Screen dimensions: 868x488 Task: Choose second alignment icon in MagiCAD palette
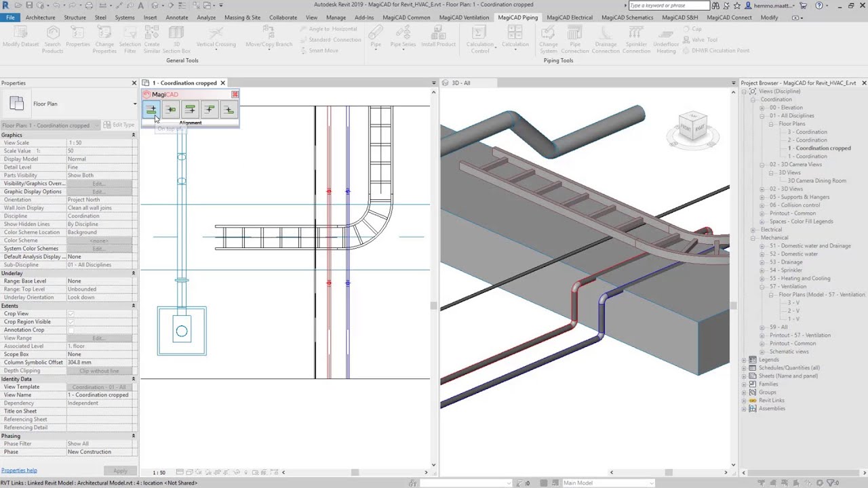(x=170, y=109)
